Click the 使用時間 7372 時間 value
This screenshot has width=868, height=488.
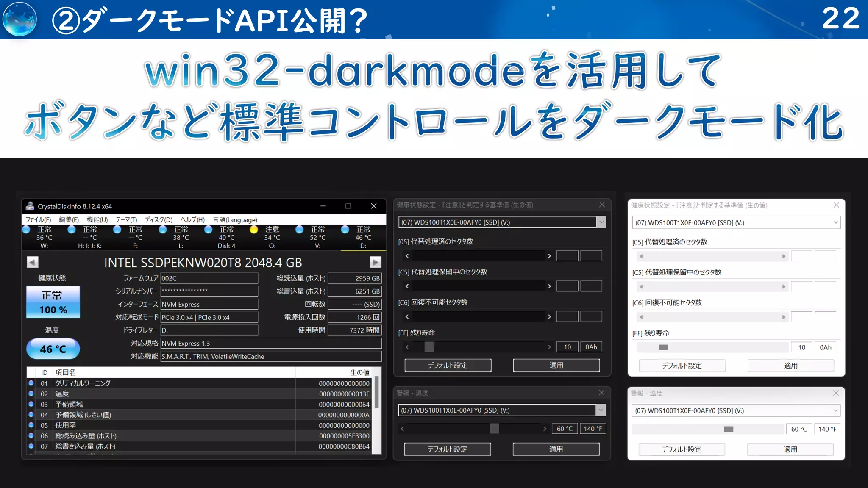pos(355,330)
